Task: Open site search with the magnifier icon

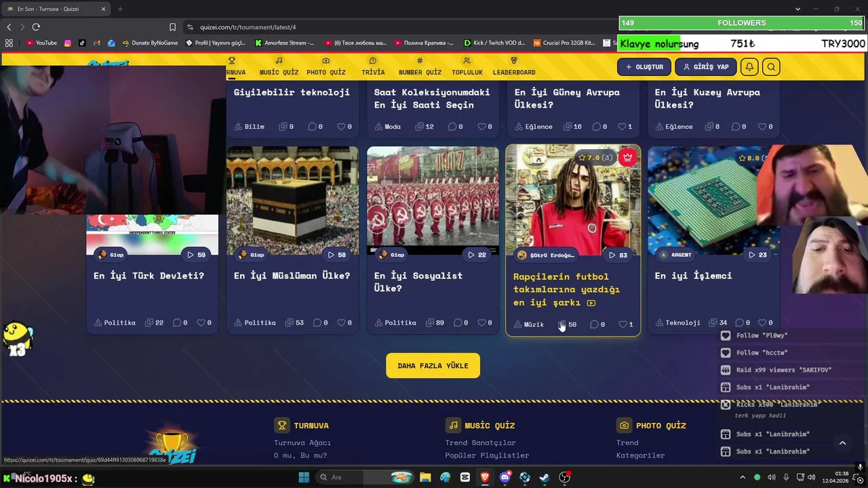Action: point(771,67)
